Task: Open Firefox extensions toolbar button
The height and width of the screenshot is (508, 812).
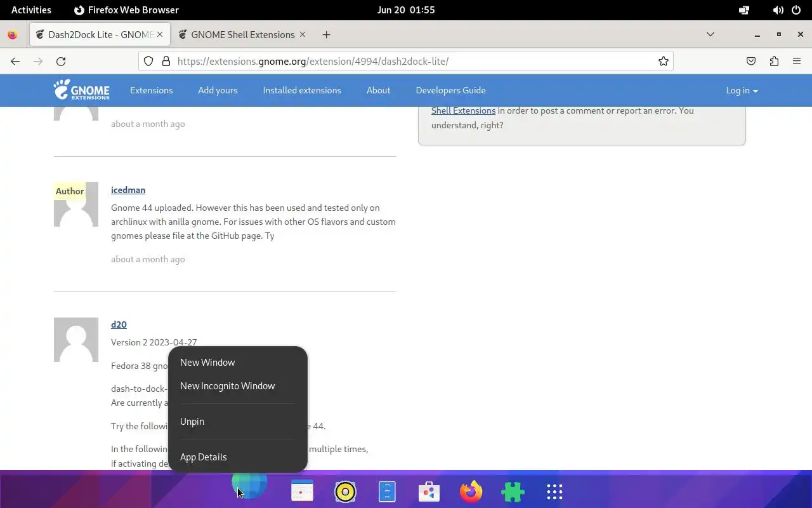Action: 774,61
